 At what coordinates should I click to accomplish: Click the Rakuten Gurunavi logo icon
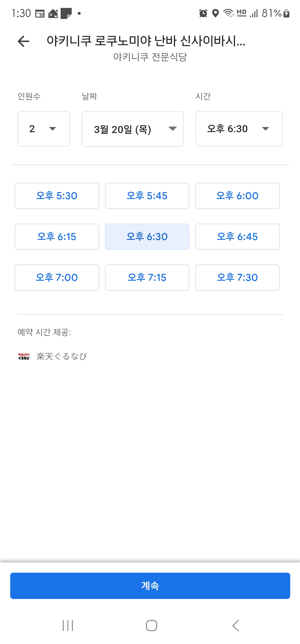point(24,356)
